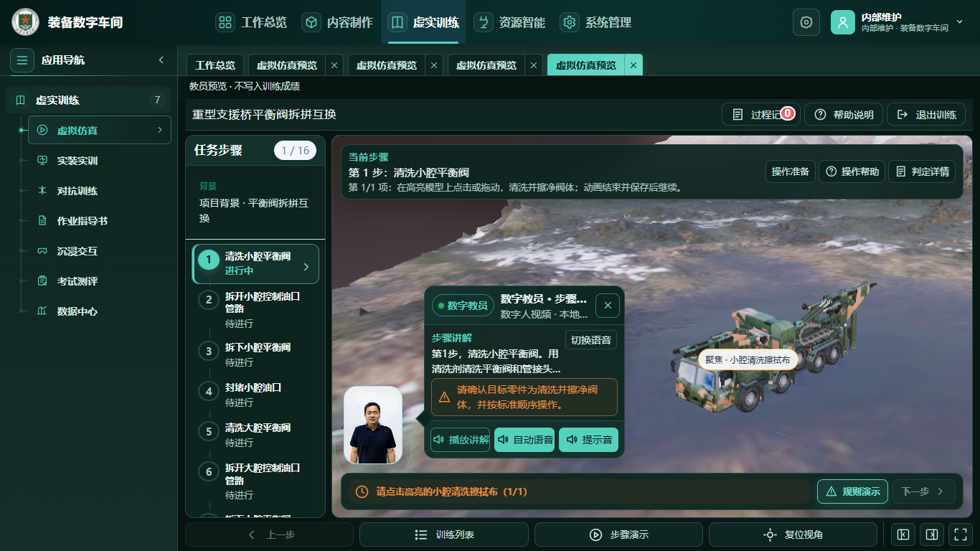The height and width of the screenshot is (551, 980).
Task: Click the fullscreen icon in bottom toolbar
Action: coord(959,534)
